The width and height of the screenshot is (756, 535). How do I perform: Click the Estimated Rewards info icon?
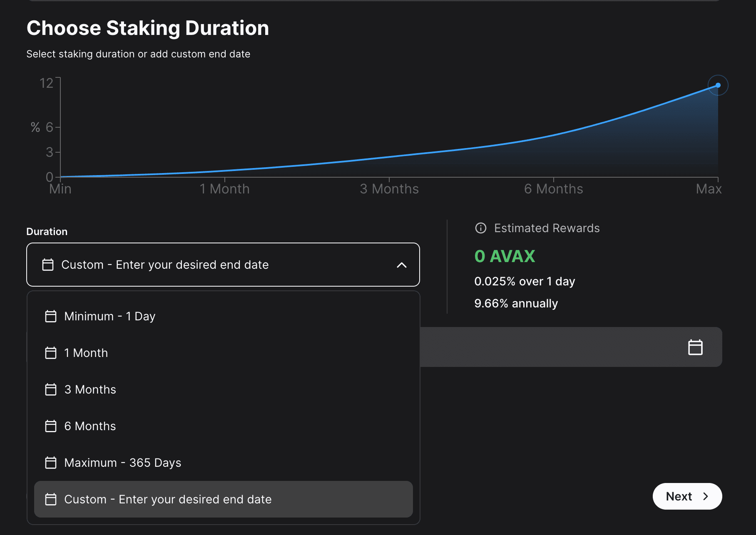point(480,228)
